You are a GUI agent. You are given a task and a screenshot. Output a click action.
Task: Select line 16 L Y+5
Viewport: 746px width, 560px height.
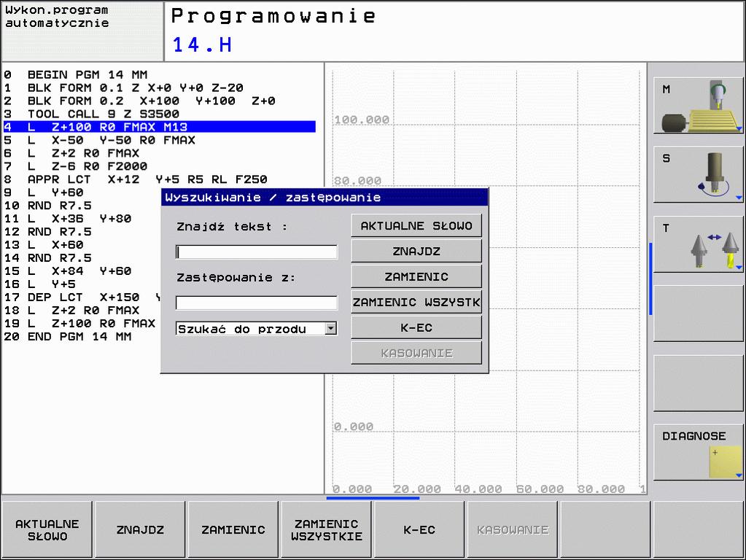[40, 284]
